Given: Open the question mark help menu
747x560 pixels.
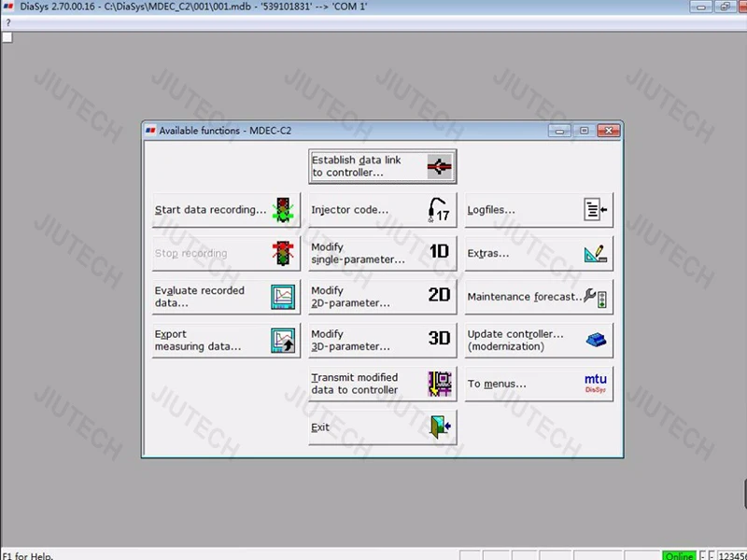Looking at the screenshot, I should (x=8, y=22).
